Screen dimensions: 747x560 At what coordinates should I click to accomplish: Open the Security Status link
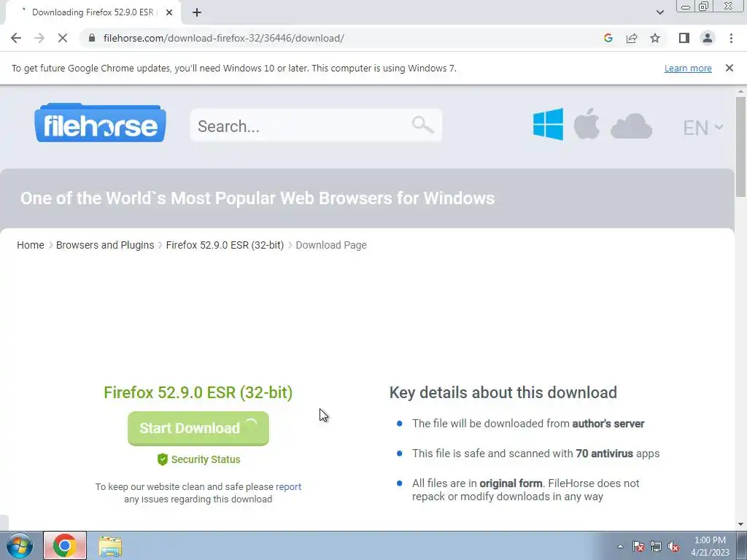(x=206, y=459)
